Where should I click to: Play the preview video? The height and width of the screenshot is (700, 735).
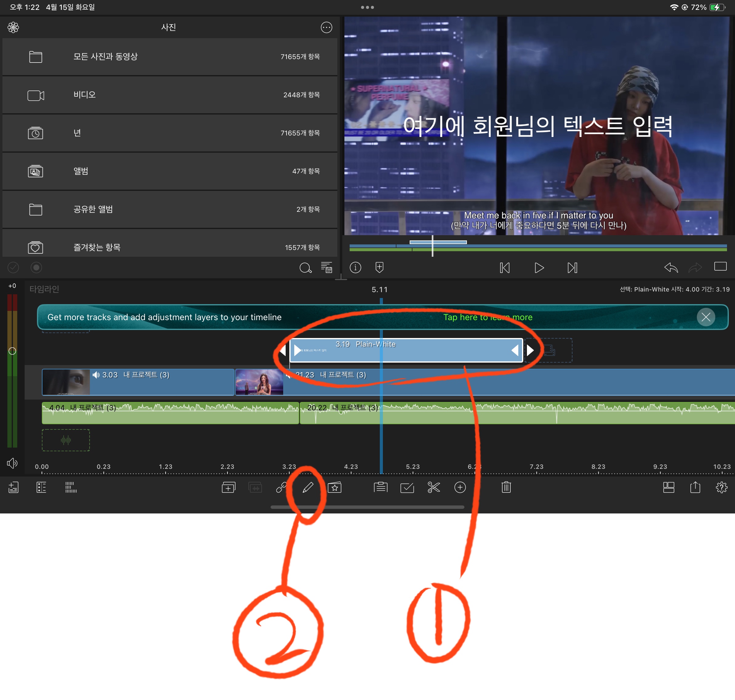click(x=539, y=268)
